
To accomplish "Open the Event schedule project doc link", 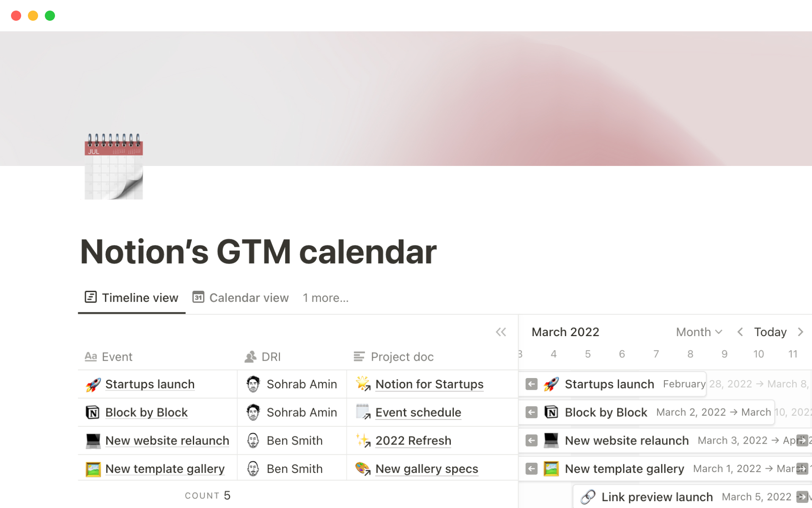I will (x=417, y=412).
